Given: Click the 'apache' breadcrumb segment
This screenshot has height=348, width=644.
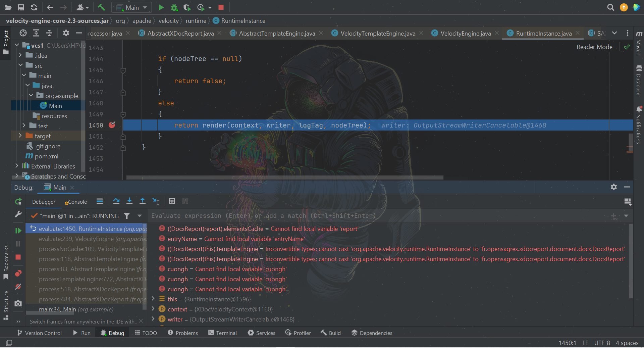Looking at the screenshot, I should (142, 21).
